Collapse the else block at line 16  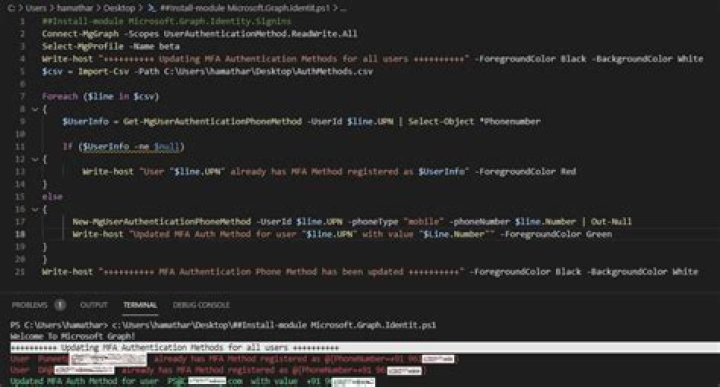point(35,209)
